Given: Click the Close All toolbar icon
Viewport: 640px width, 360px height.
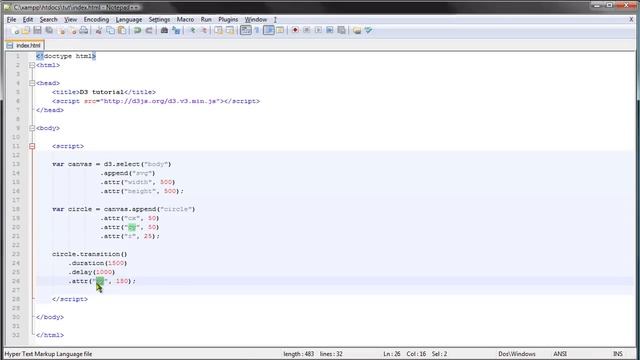Looking at the screenshot, I should tap(73, 30).
